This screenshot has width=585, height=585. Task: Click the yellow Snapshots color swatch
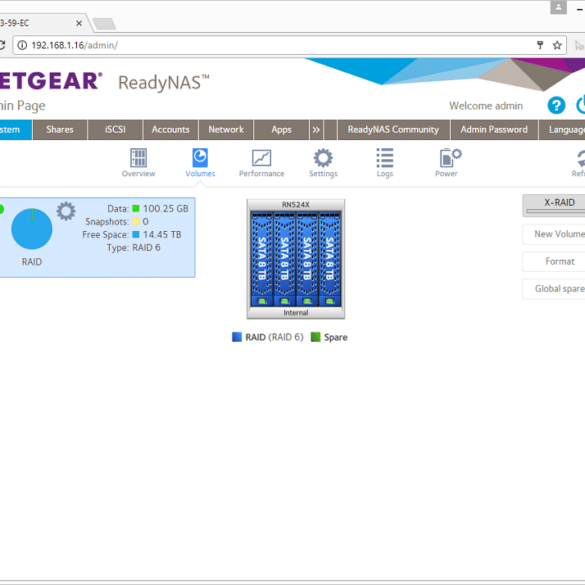pyautogui.click(x=136, y=221)
